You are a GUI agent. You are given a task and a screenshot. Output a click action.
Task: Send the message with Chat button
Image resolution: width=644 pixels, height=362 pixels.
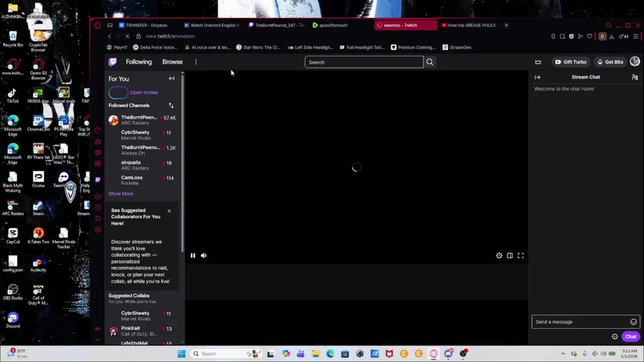click(630, 336)
